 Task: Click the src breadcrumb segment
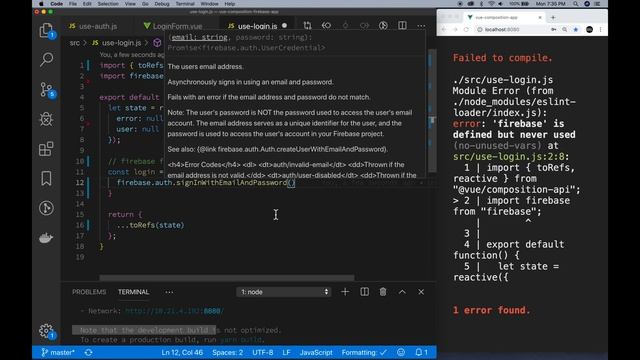pos(74,43)
